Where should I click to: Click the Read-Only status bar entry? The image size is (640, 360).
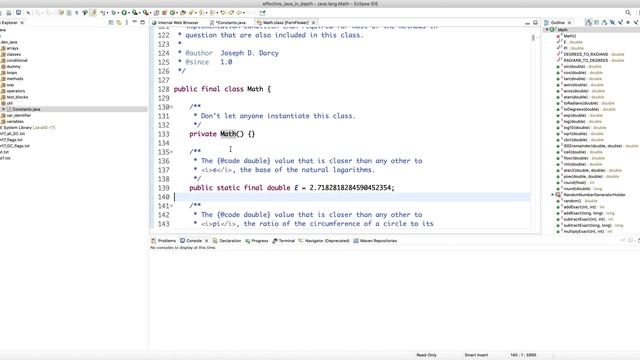426,355
